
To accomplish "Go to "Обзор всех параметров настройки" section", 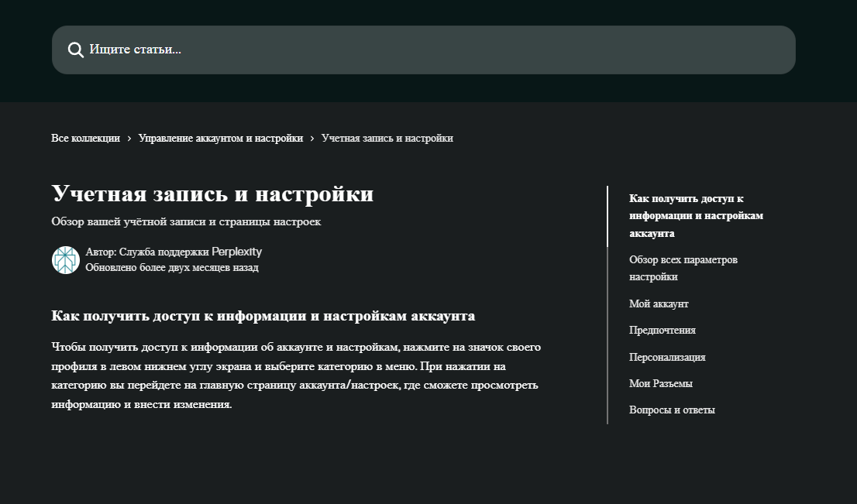I will [683, 268].
